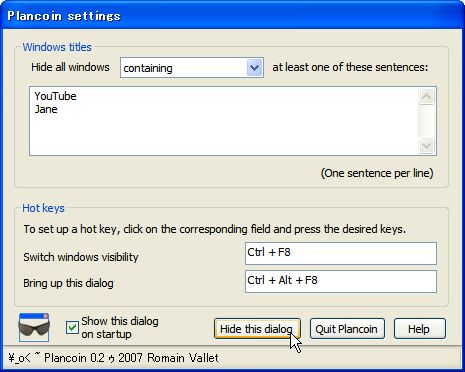Click YouTube line in sentences list
Viewport: 465px width, 372px height.
click(55, 96)
